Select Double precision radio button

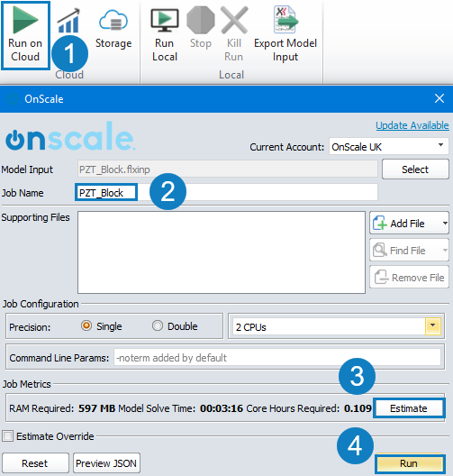158,325
